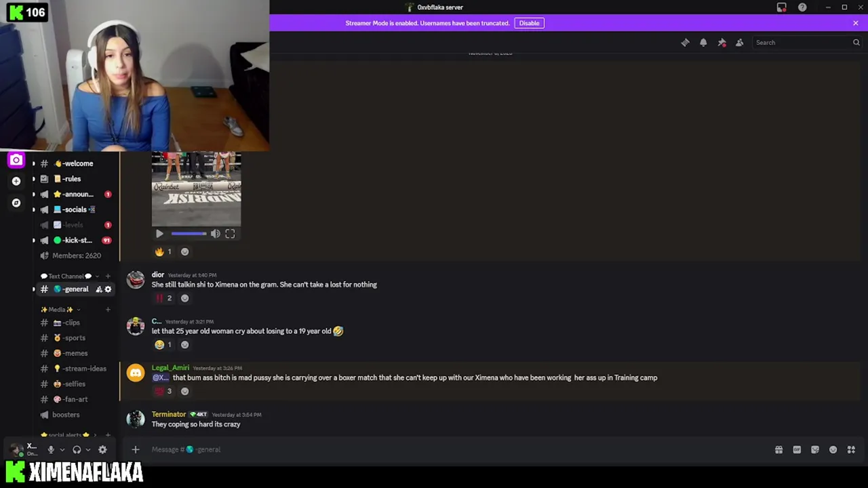Play the embedded video
This screenshot has width=868, height=488.
[159, 234]
